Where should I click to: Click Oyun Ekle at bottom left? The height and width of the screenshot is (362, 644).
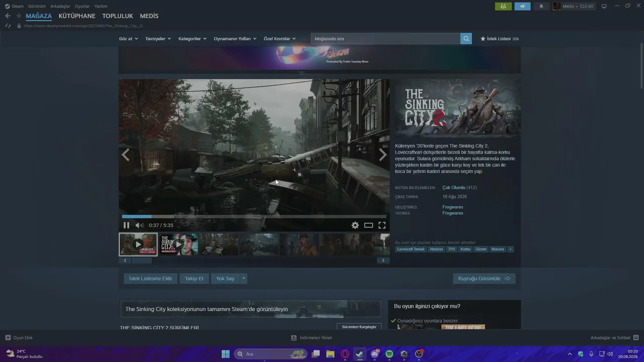coord(19,338)
